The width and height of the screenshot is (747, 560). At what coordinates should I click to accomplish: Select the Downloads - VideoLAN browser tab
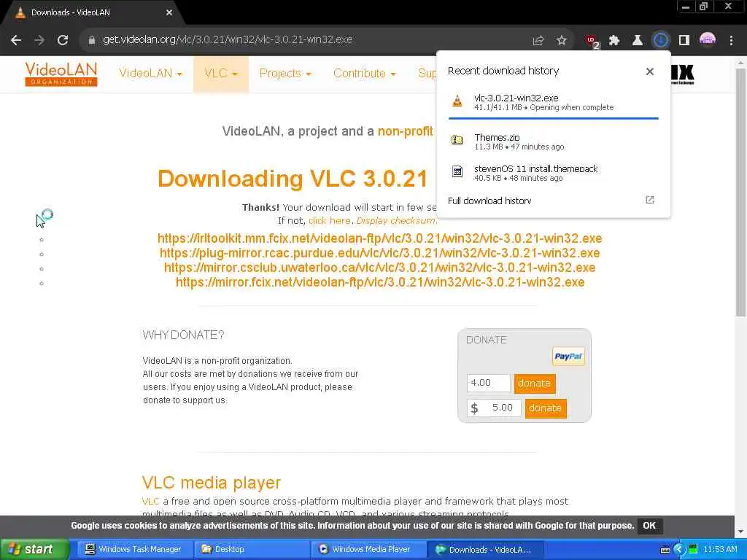pyautogui.click(x=93, y=13)
